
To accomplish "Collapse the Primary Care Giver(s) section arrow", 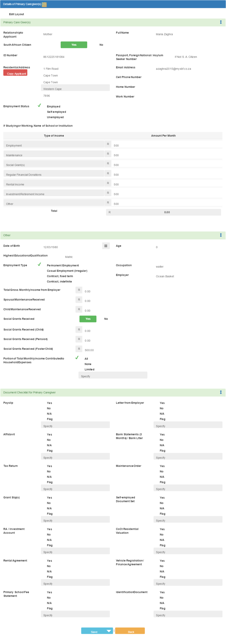I will [221, 22].
